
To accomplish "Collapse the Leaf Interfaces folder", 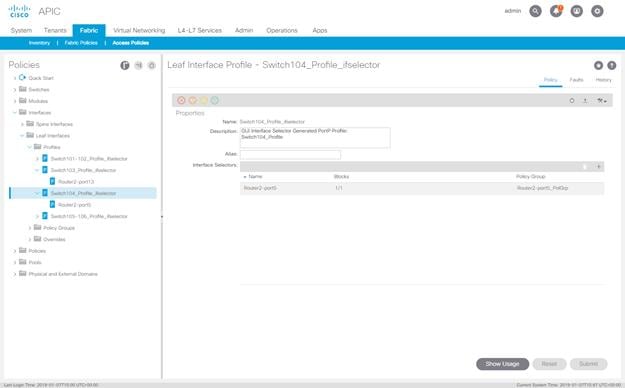I will click(22, 136).
